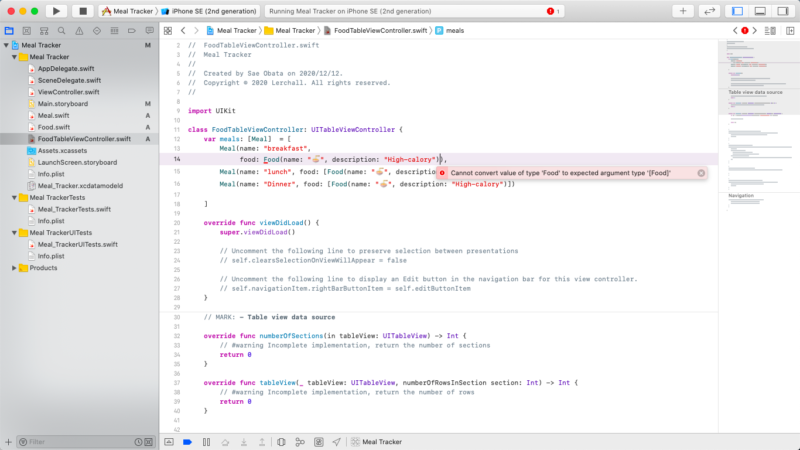Open Food.swift file
The image size is (800, 450).
54,127
